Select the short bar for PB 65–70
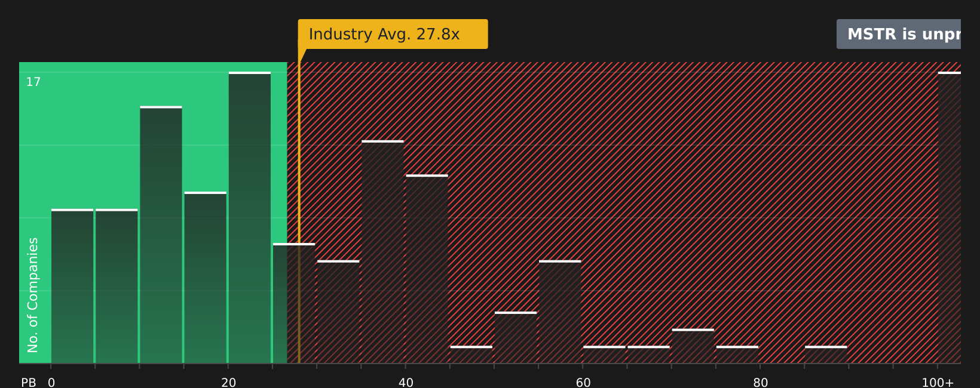 (x=648, y=355)
